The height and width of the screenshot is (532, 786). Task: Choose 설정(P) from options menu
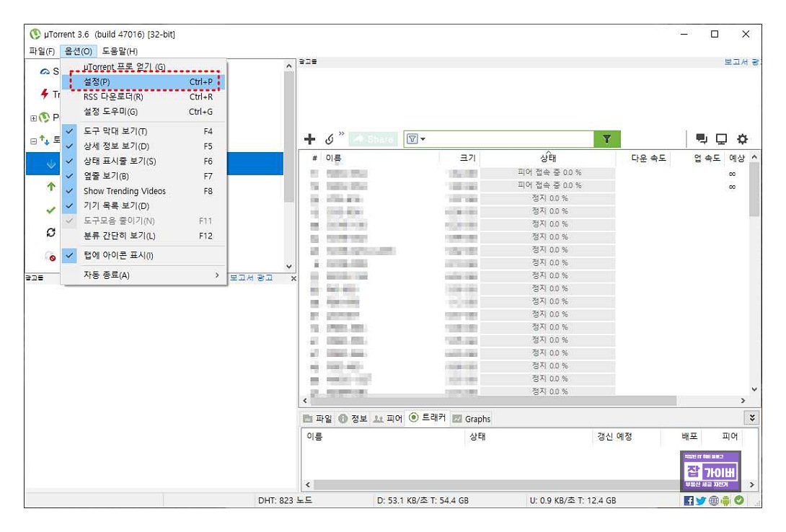point(143,81)
